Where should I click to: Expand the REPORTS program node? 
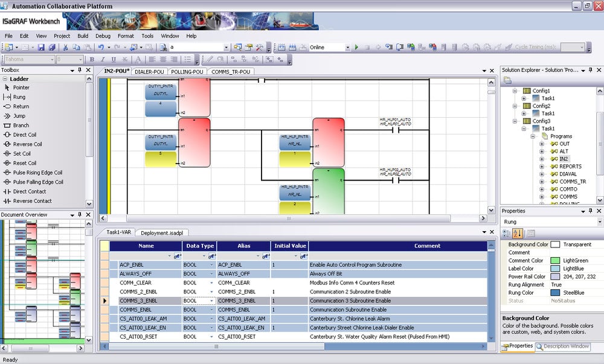[542, 167]
